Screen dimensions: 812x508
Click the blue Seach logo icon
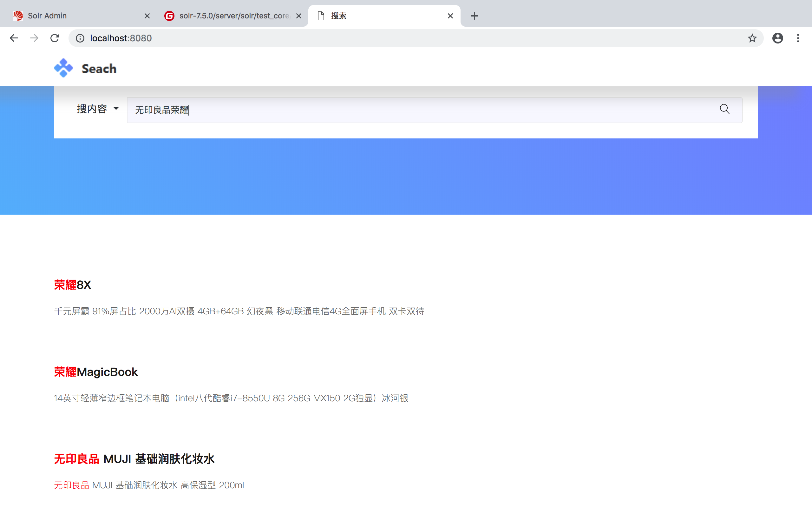(x=63, y=68)
